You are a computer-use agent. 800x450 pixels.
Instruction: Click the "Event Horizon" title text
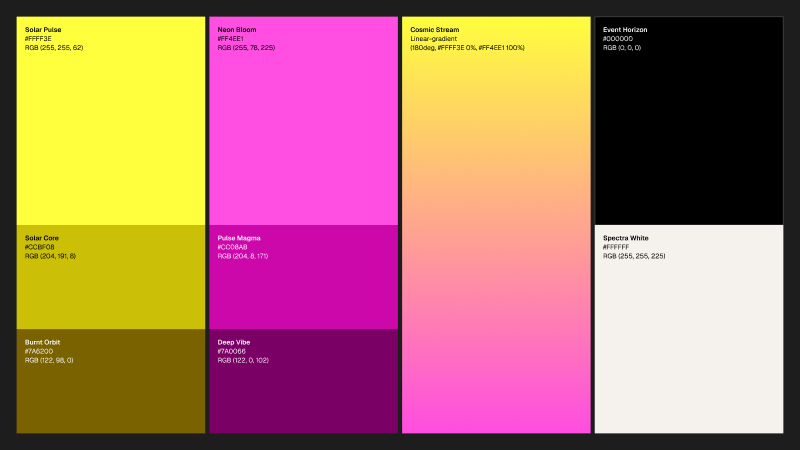click(x=625, y=30)
